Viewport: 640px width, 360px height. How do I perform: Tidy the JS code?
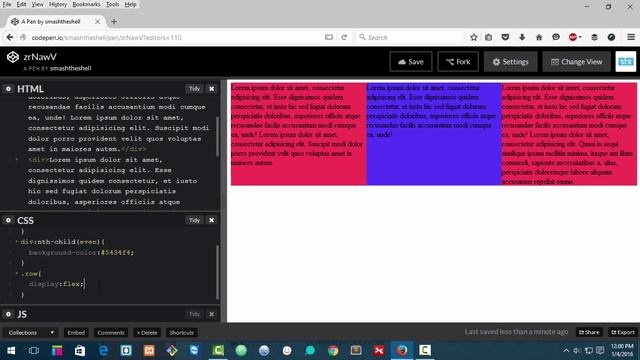pyautogui.click(x=194, y=314)
